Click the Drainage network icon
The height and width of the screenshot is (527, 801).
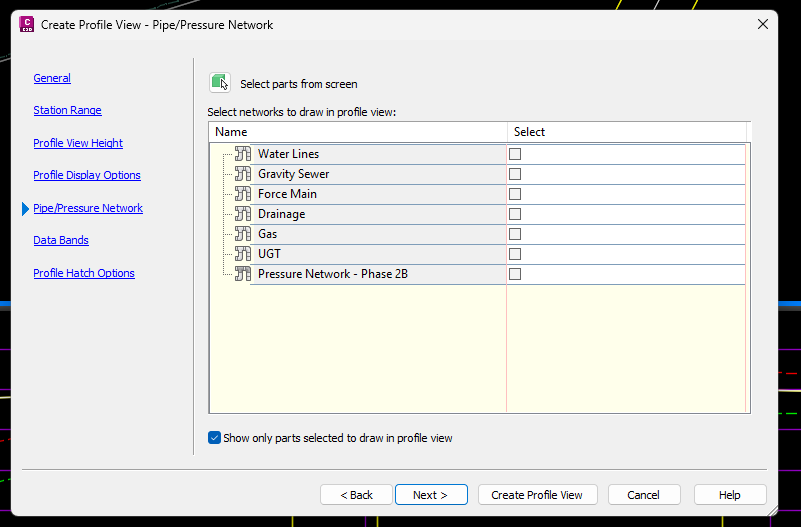click(243, 213)
